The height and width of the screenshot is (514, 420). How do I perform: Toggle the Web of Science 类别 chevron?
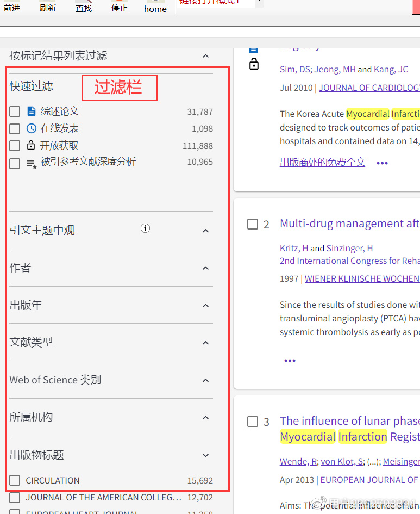coord(205,380)
